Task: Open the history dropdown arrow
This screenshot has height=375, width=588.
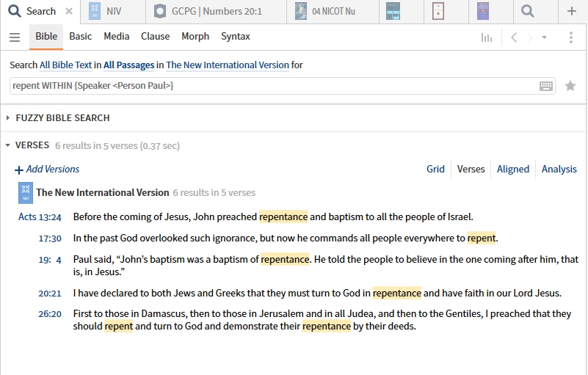Action: pos(544,37)
